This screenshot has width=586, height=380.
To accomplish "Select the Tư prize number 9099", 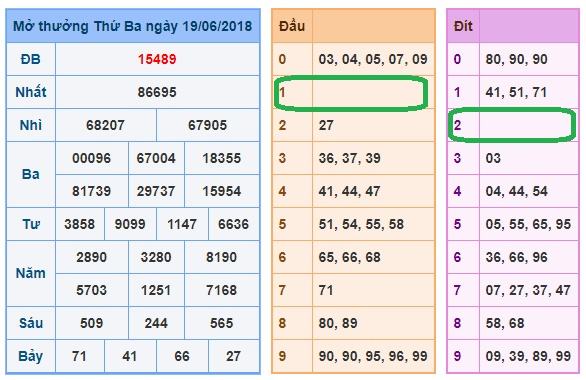I will [x=130, y=224].
